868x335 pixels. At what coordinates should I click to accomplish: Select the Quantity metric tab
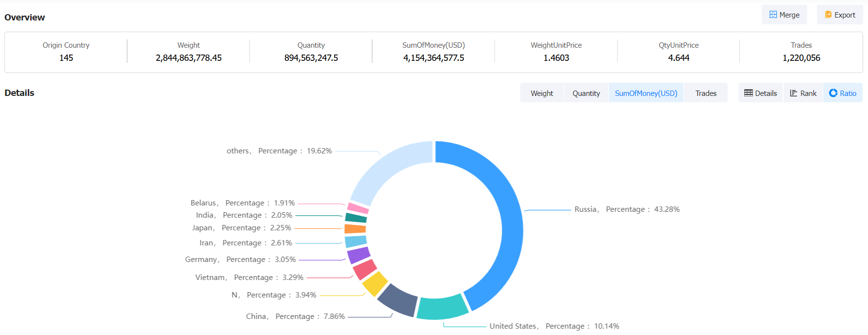tap(586, 93)
